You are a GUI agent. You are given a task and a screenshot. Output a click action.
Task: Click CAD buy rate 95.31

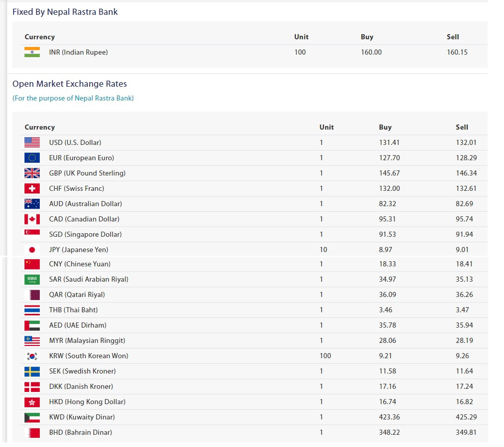pyautogui.click(x=387, y=219)
